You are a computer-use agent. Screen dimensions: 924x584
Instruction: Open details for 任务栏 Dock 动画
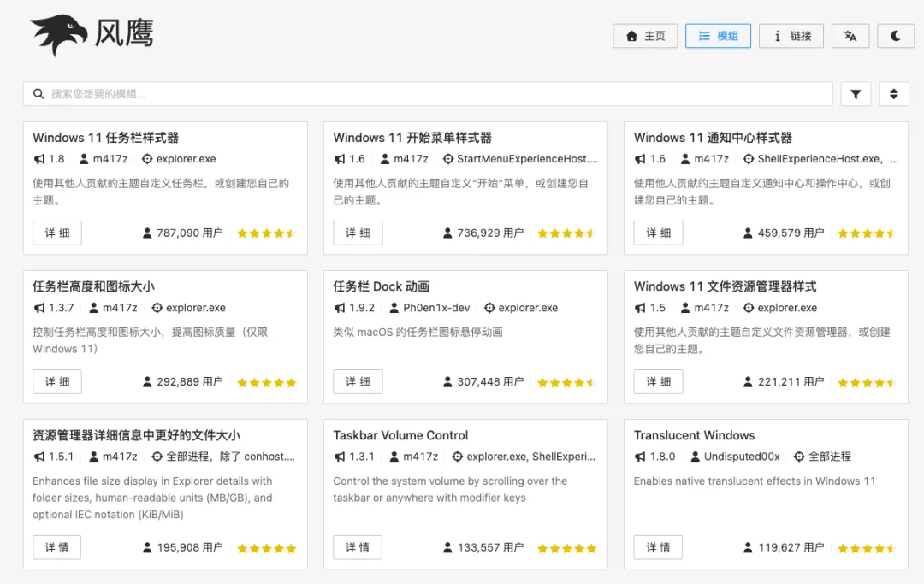tap(358, 381)
